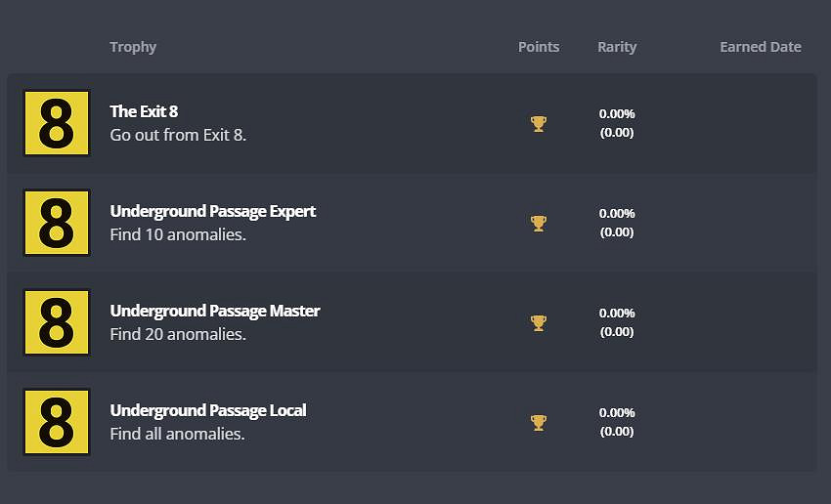Open The Exit 8 trophy title
This screenshot has width=831, height=504.
coord(144,111)
